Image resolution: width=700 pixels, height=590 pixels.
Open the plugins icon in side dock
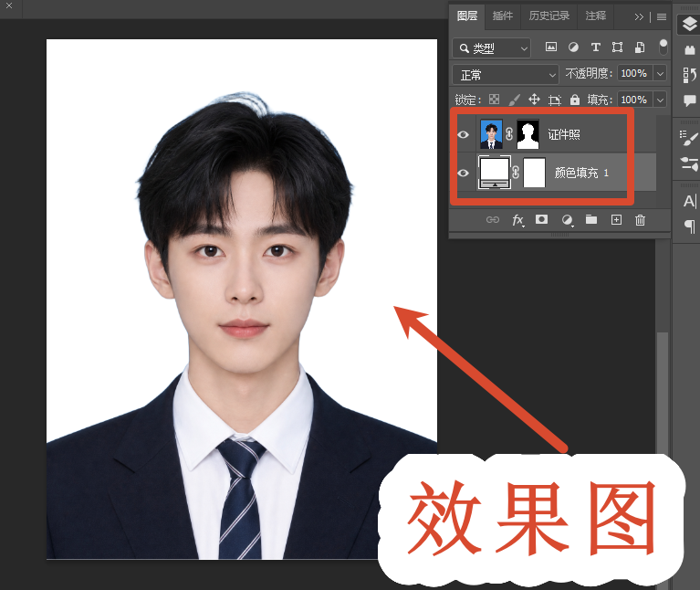(x=690, y=50)
